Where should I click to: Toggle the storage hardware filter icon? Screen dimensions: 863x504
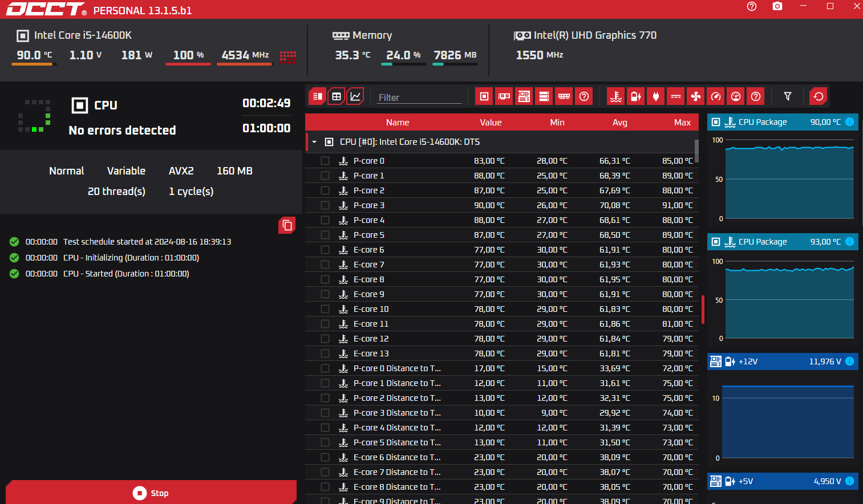pyautogui.click(x=544, y=96)
